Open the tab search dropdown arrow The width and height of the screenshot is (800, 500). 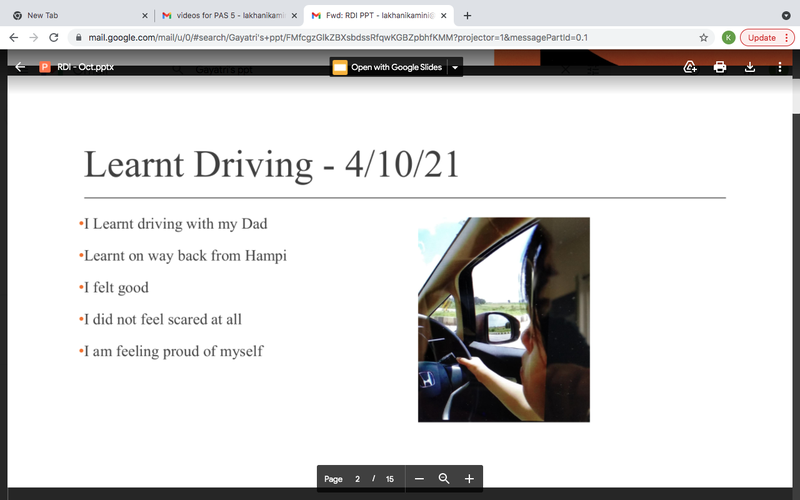click(786, 15)
